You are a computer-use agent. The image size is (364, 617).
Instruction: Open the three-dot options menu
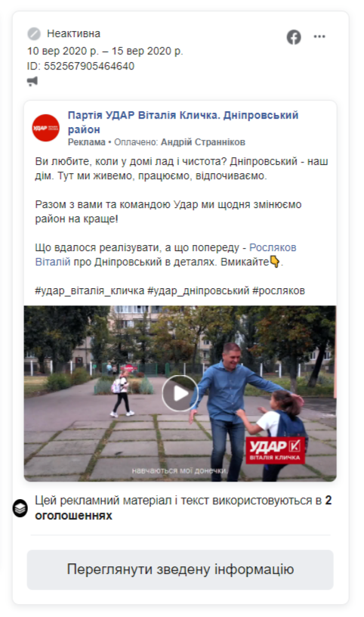click(319, 36)
